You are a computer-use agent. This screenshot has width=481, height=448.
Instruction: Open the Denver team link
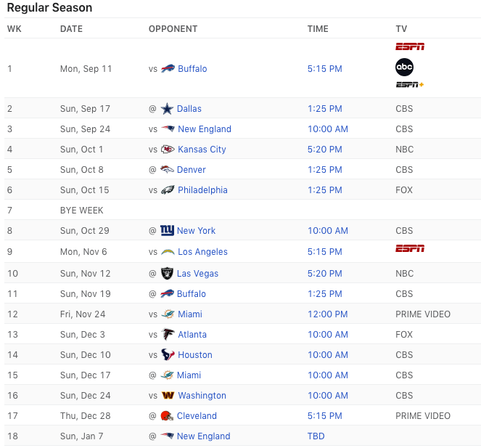click(192, 169)
